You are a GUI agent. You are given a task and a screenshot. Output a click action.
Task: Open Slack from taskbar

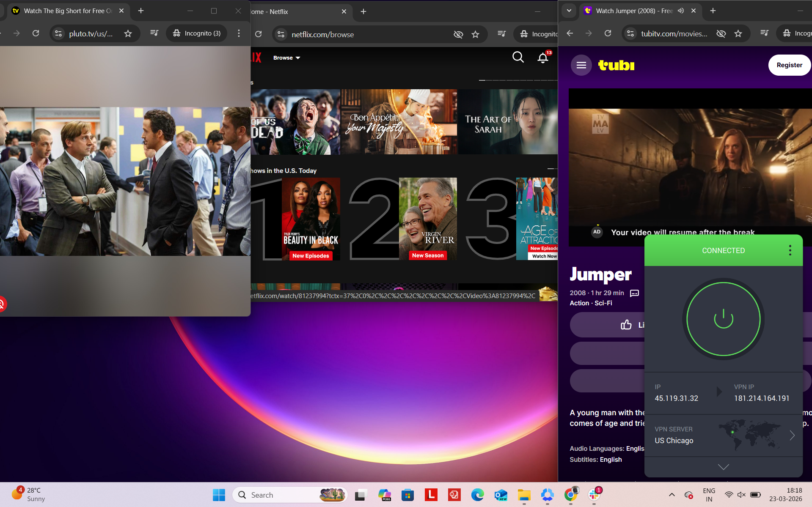(594, 495)
